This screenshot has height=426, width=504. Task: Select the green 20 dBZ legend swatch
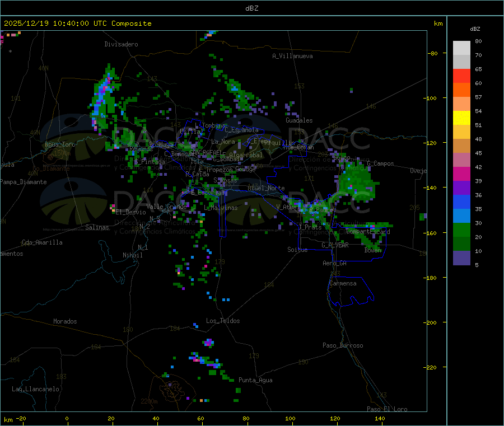click(x=461, y=230)
